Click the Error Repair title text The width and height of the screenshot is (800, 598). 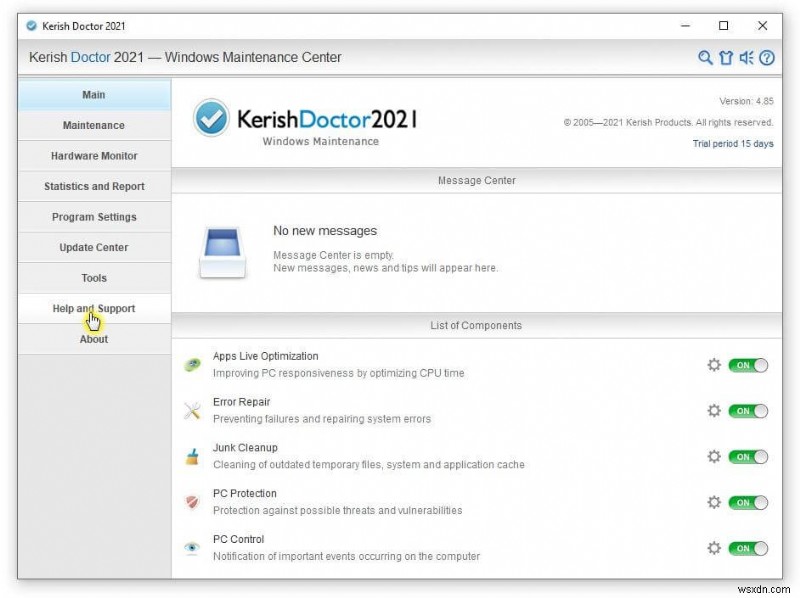click(241, 402)
